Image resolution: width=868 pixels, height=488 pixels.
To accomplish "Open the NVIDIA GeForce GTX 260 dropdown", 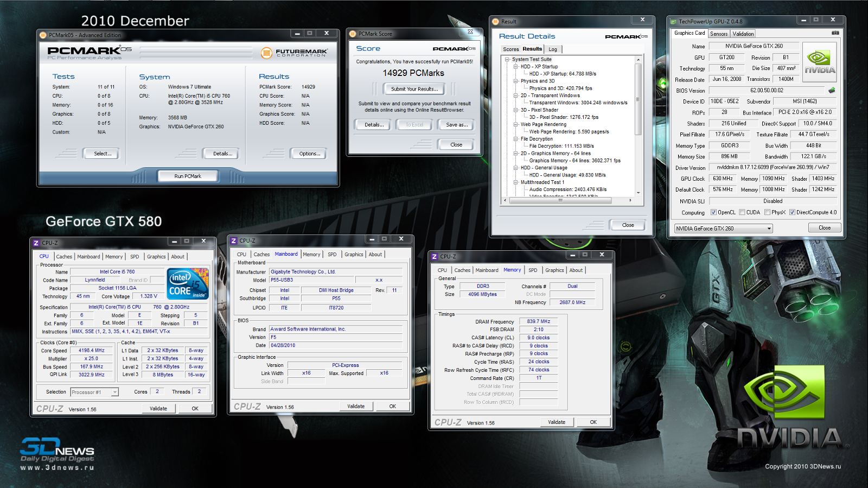I will 723,229.
